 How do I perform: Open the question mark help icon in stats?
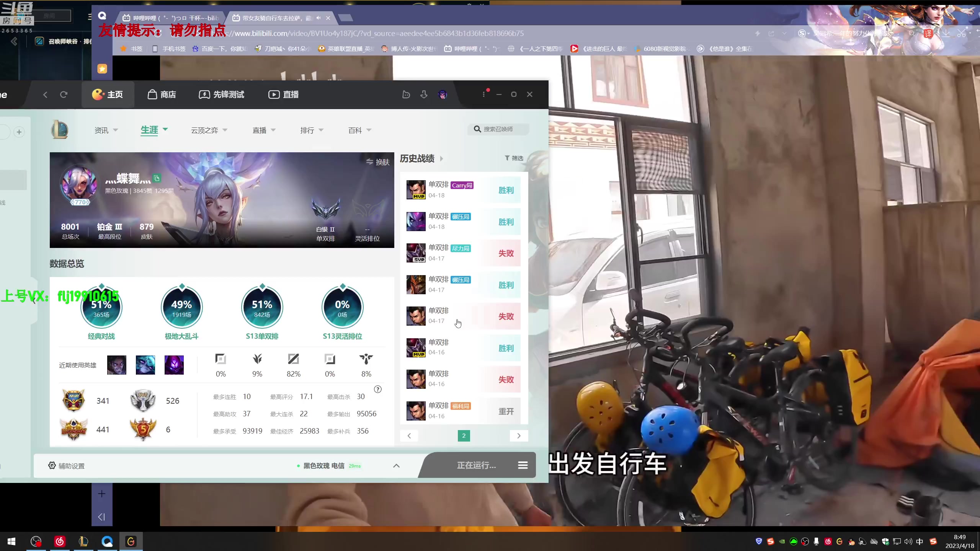pos(378,390)
